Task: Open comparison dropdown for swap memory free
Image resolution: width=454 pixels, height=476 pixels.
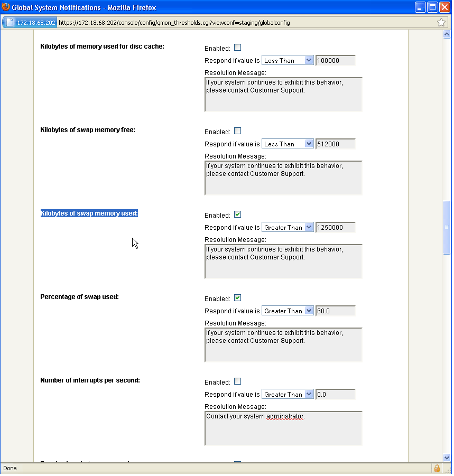Action: (289, 145)
